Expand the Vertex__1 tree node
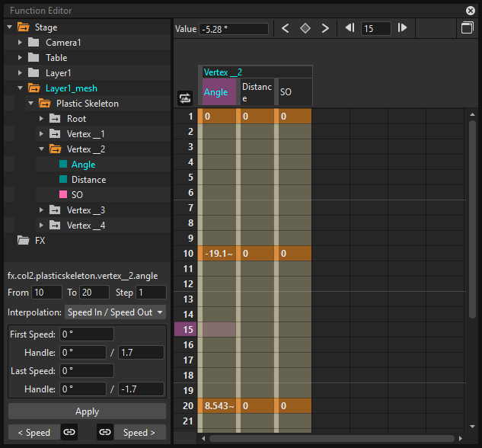The image size is (482, 448). point(41,134)
